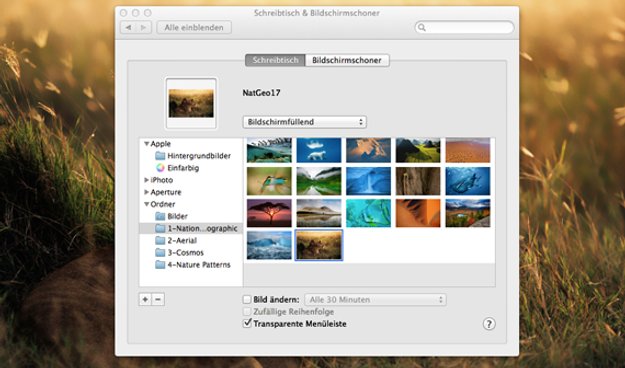This screenshot has height=368, width=625.
Task: Open the Bildschirmfüllend dropdown
Action: (x=305, y=122)
